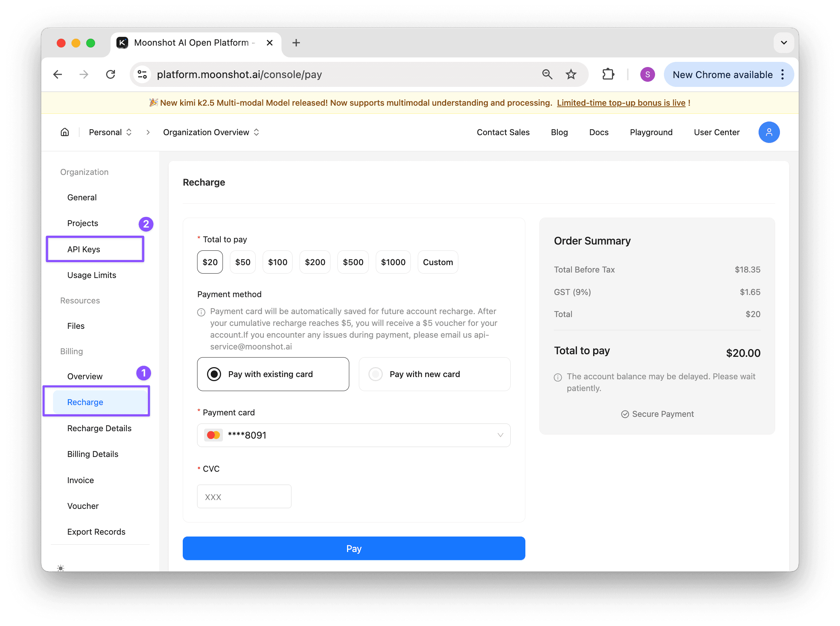Open the blue user avatar icon
This screenshot has height=626, width=840.
(769, 132)
